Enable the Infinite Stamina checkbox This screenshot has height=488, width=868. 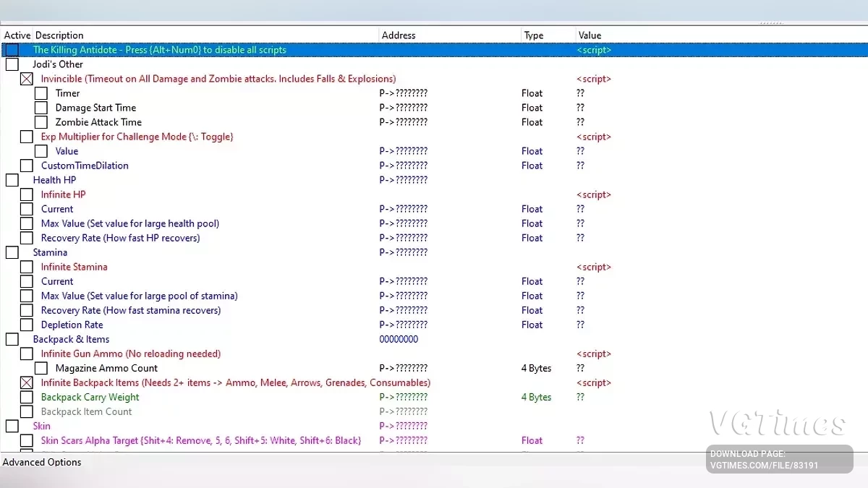pyautogui.click(x=27, y=267)
